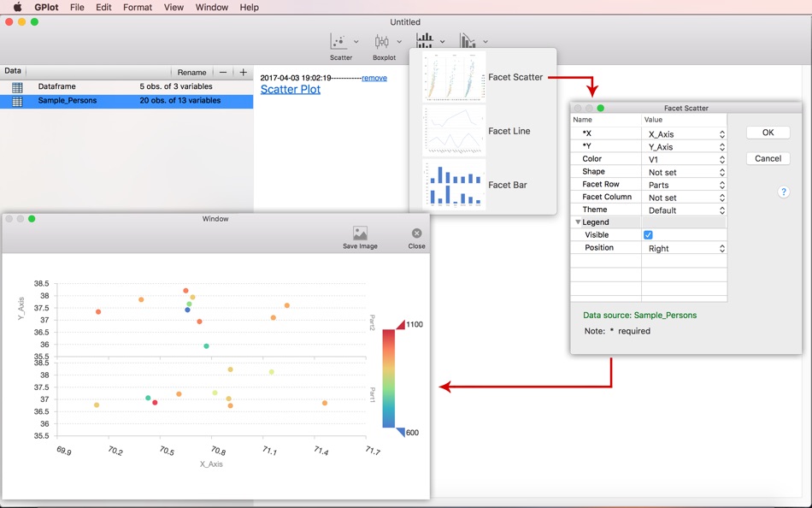Open the Facet Row value dropdown
812x508 pixels.
[685, 185]
